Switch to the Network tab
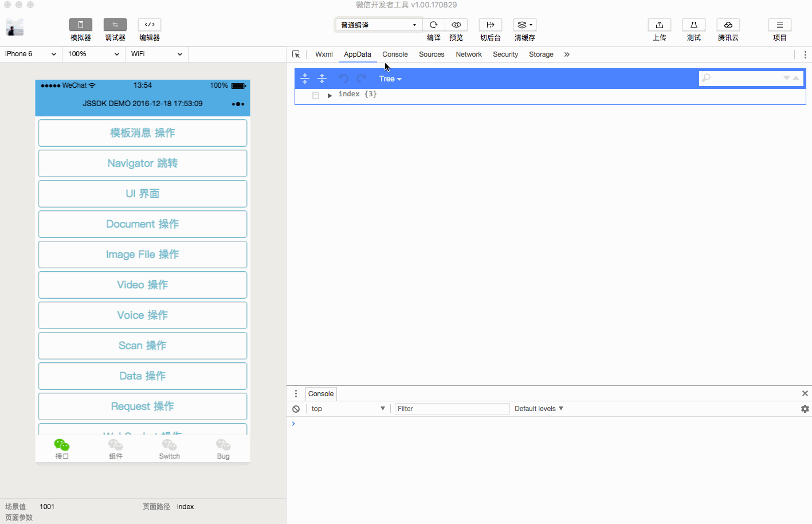 469,54
